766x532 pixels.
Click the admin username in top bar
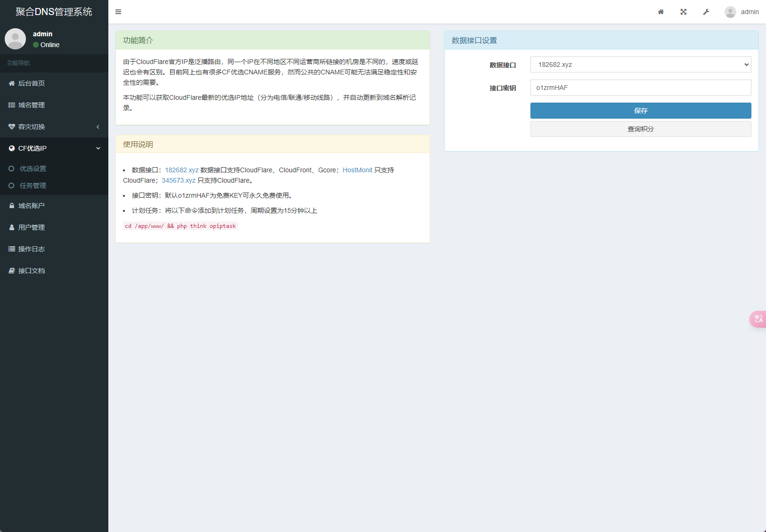(x=750, y=12)
